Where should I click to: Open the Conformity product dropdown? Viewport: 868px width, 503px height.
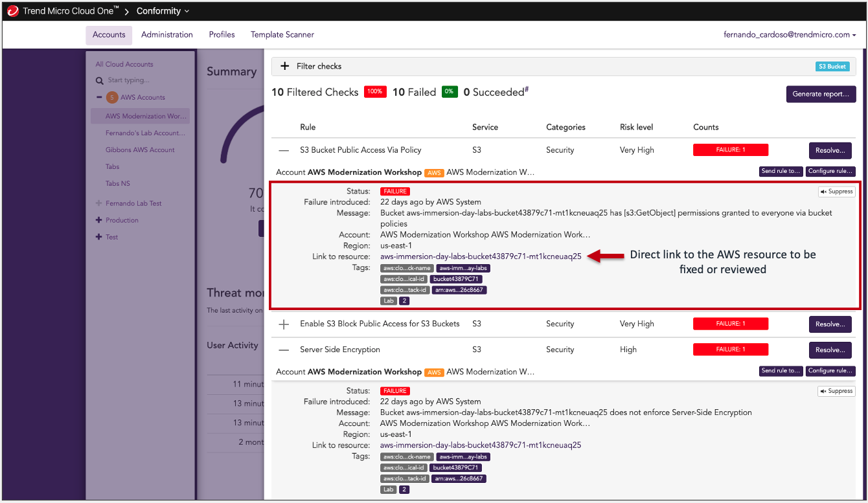click(x=163, y=11)
